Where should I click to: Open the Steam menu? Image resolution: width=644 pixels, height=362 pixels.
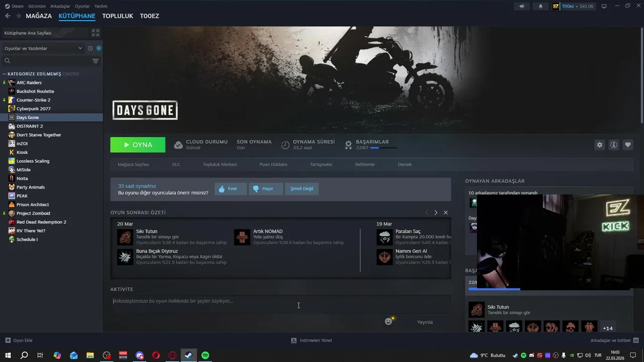coord(14,6)
